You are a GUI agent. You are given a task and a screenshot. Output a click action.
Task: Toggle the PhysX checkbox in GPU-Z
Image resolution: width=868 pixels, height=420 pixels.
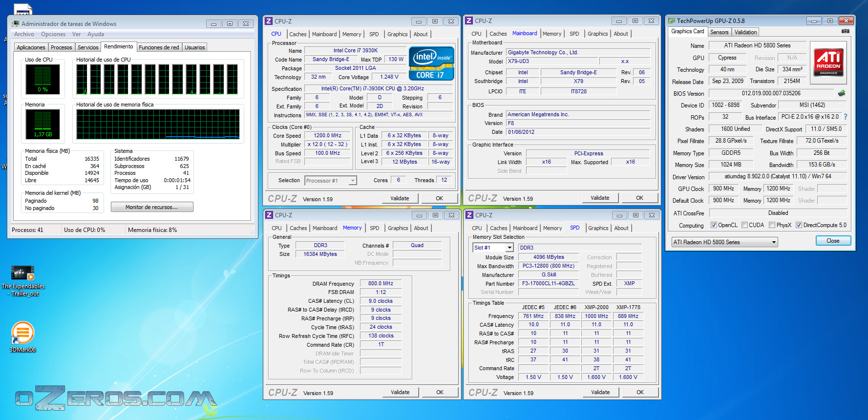click(x=772, y=225)
